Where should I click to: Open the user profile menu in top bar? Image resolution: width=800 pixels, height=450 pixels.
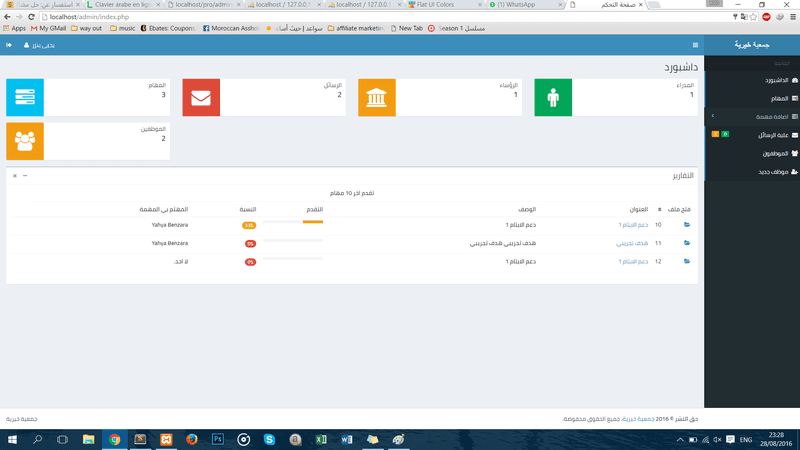tap(39, 45)
